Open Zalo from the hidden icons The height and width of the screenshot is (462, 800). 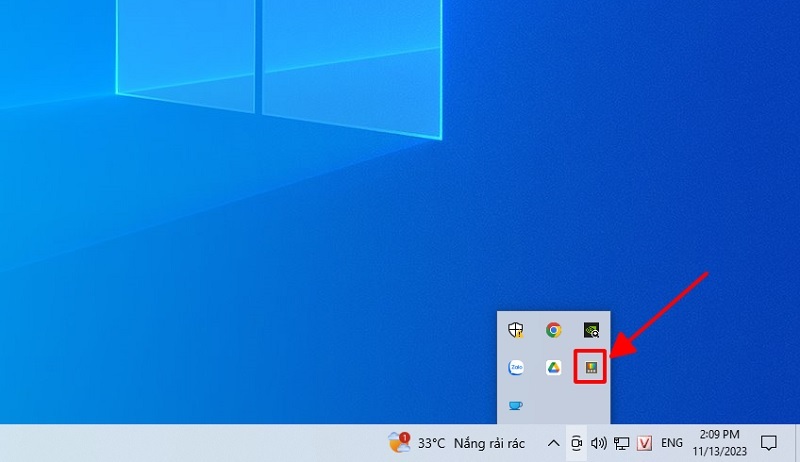click(515, 368)
